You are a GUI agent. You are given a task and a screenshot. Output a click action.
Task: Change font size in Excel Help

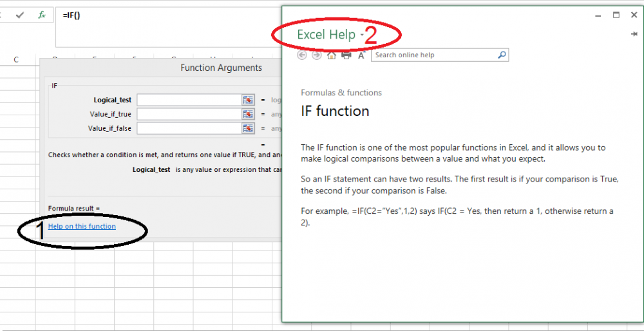pyautogui.click(x=361, y=55)
